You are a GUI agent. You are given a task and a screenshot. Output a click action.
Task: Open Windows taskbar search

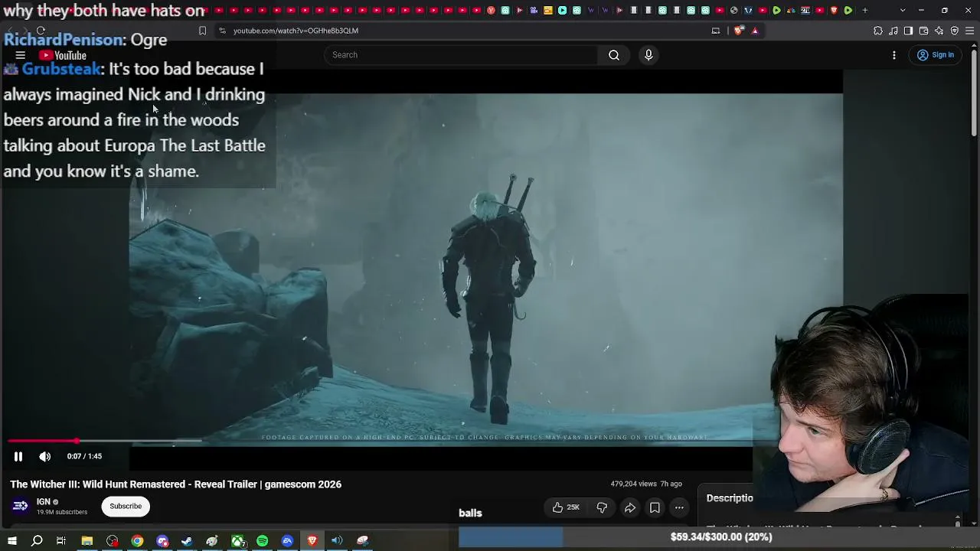click(37, 541)
